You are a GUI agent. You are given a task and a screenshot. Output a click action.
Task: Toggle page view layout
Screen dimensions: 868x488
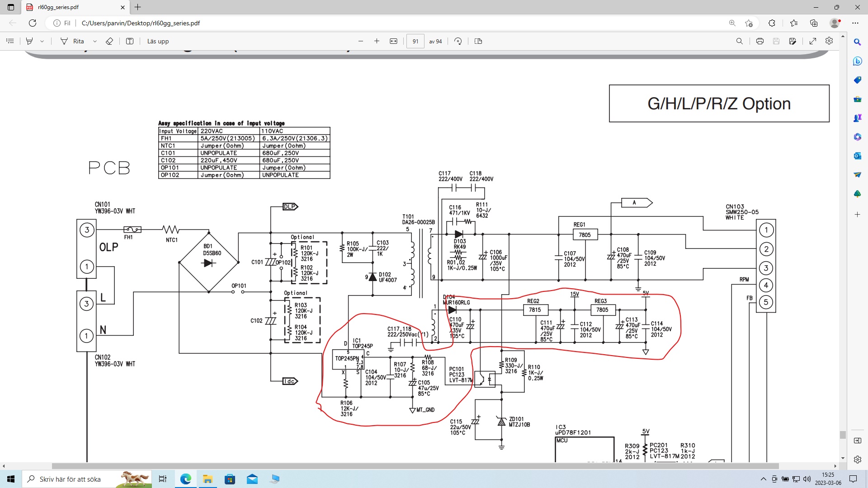[478, 41]
